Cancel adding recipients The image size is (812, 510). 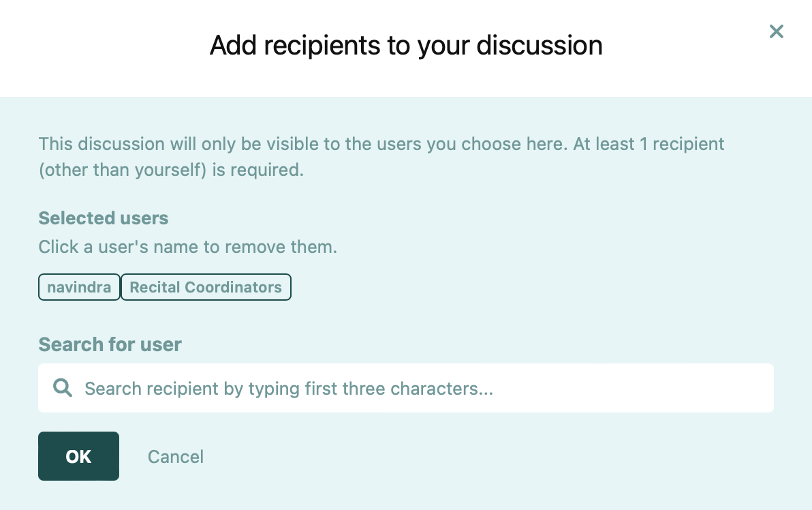[176, 456]
